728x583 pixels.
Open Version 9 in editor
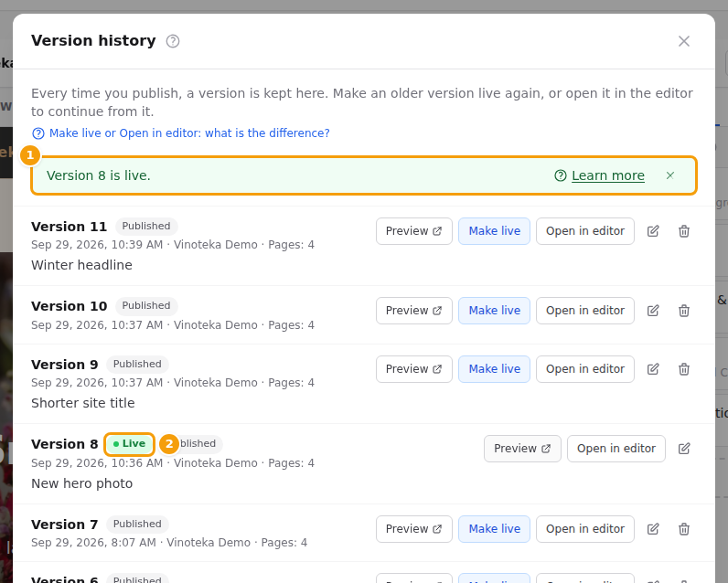pyautogui.click(x=585, y=369)
